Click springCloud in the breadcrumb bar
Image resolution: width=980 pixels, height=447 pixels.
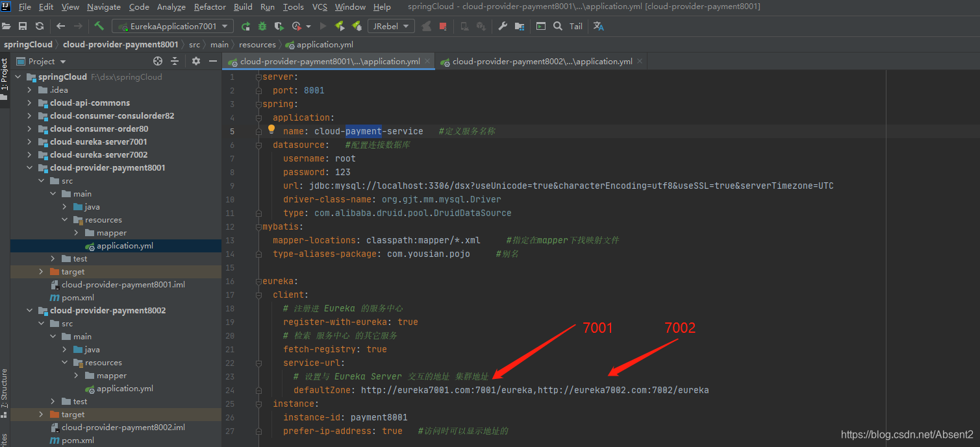tap(28, 45)
